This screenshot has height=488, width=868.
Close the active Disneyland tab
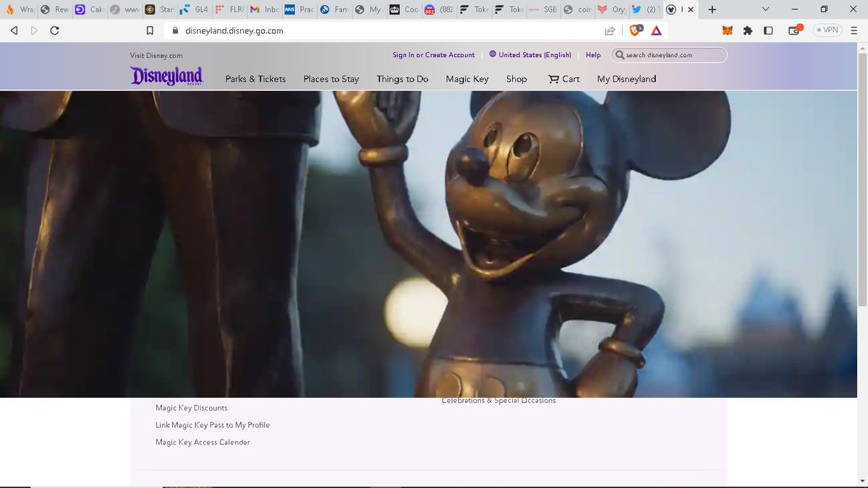(x=691, y=9)
